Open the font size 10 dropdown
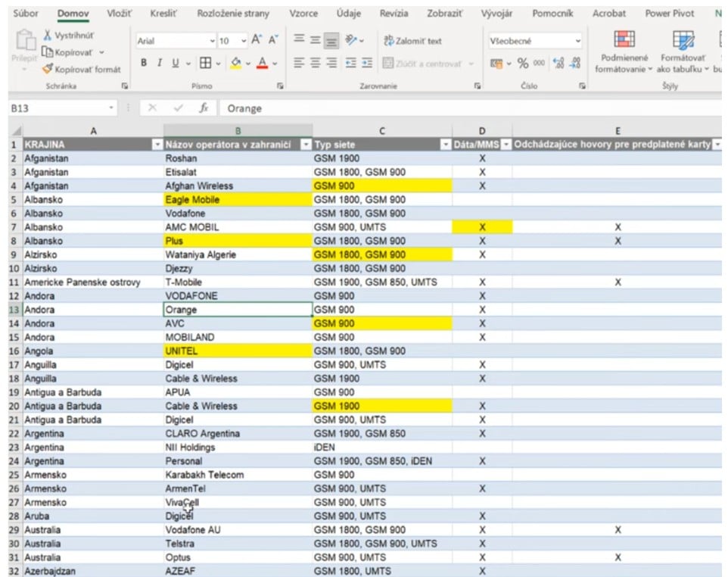This screenshot has width=728, height=577. (x=243, y=41)
